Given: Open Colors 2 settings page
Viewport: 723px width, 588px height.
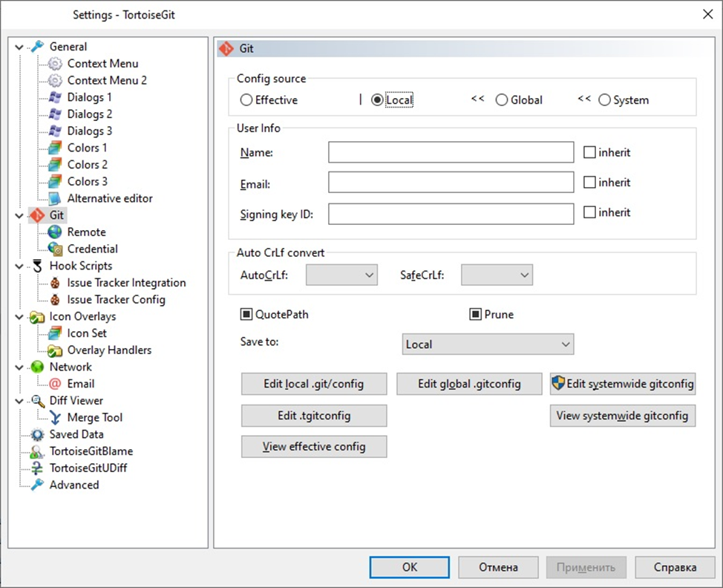Looking at the screenshot, I should point(87,165).
